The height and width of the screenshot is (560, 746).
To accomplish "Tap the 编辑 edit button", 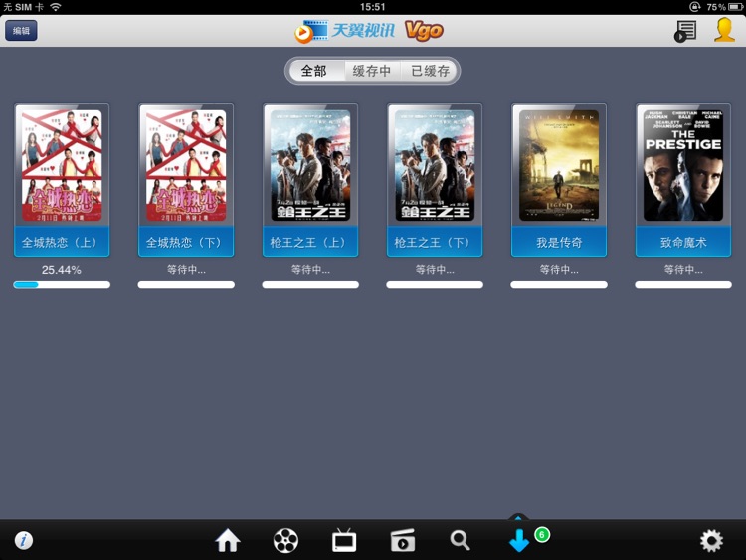I will [x=21, y=31].
